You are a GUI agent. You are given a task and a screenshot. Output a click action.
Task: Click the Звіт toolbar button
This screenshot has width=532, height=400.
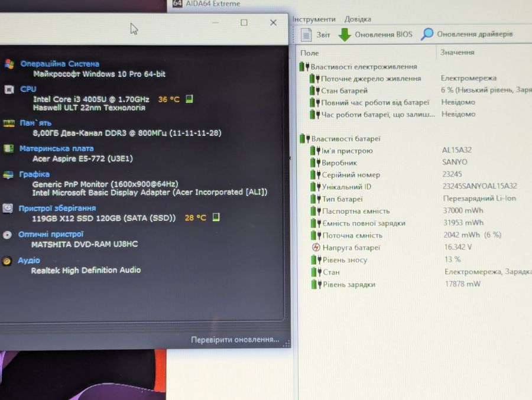click(x=316, y=35)
